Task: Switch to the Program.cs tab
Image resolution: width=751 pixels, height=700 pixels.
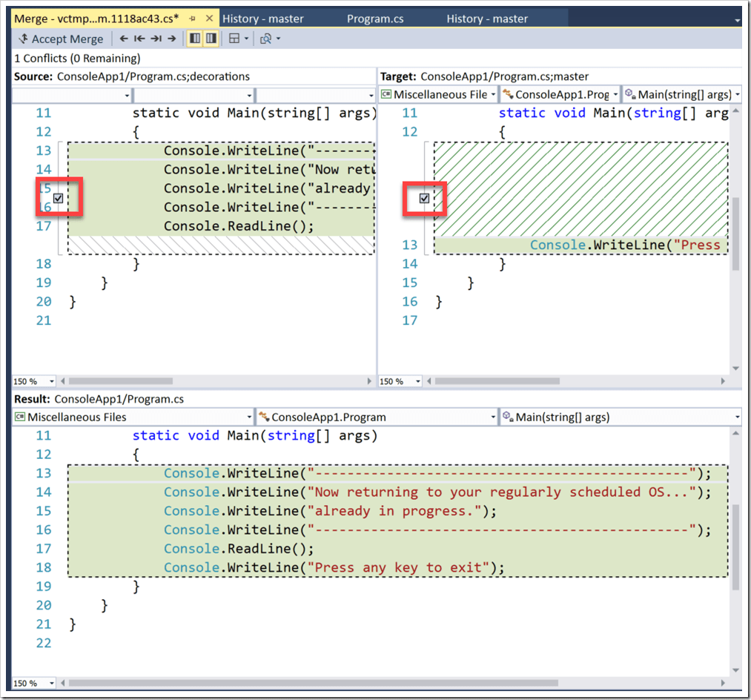Action: click(375, 18)
